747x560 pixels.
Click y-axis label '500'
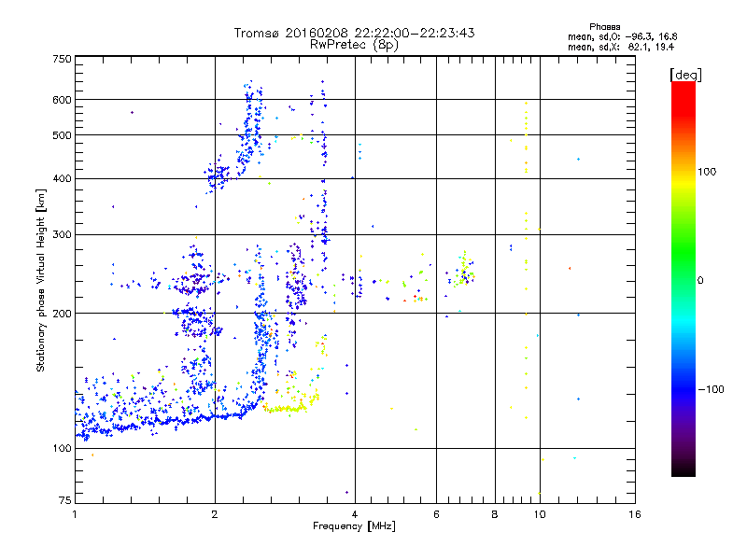click(x=62, y=135)
